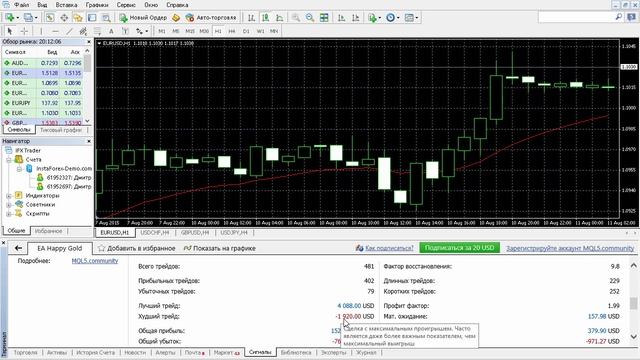Open the templates dropdown
This screenshot has width=640, height=360.
(x=411, y=18)
